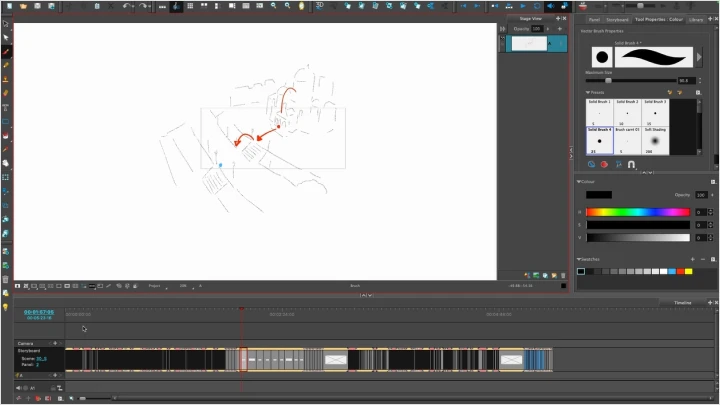Click the 3D toggle icon in top toolbar
Image resolution: width=720 pixels, height=405 pixels.
(x=319, y=6)
